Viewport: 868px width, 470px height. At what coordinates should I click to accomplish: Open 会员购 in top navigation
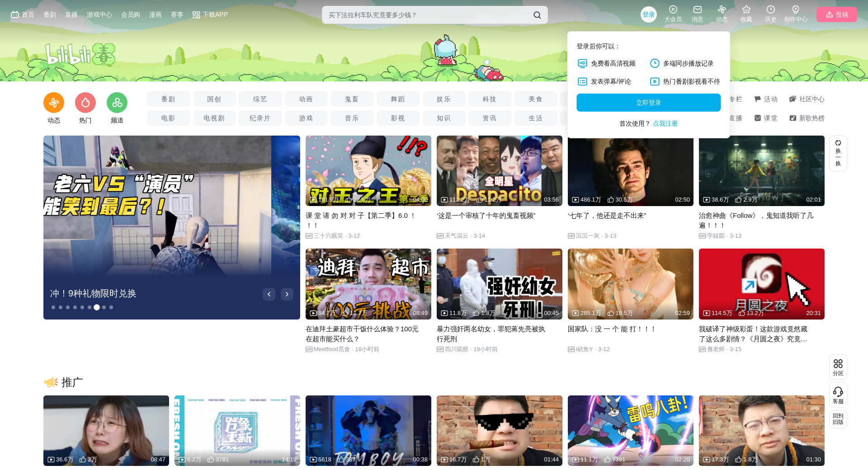(131, 15)
